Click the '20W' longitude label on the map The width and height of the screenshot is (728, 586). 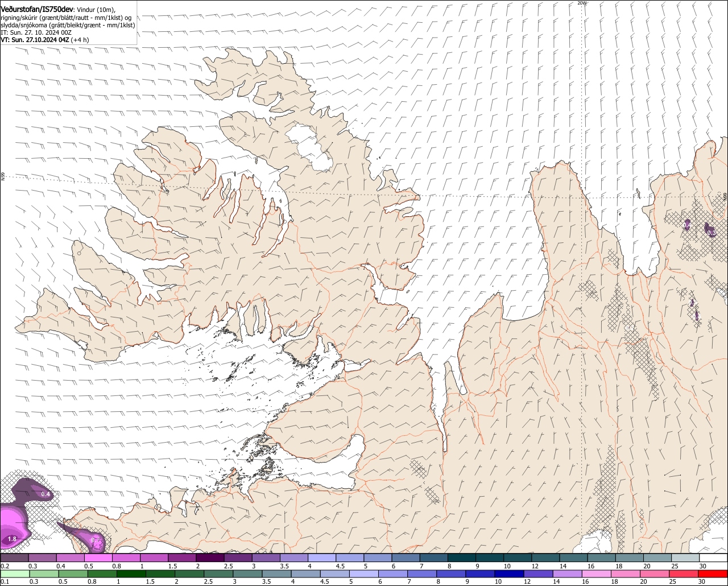click(x=581, y=3)
